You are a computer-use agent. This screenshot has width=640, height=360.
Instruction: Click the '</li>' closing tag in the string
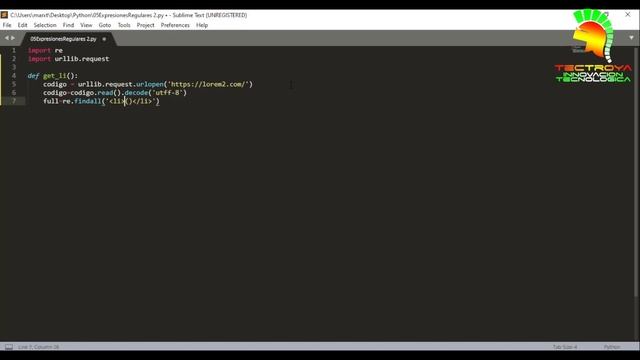coord(142,101)
